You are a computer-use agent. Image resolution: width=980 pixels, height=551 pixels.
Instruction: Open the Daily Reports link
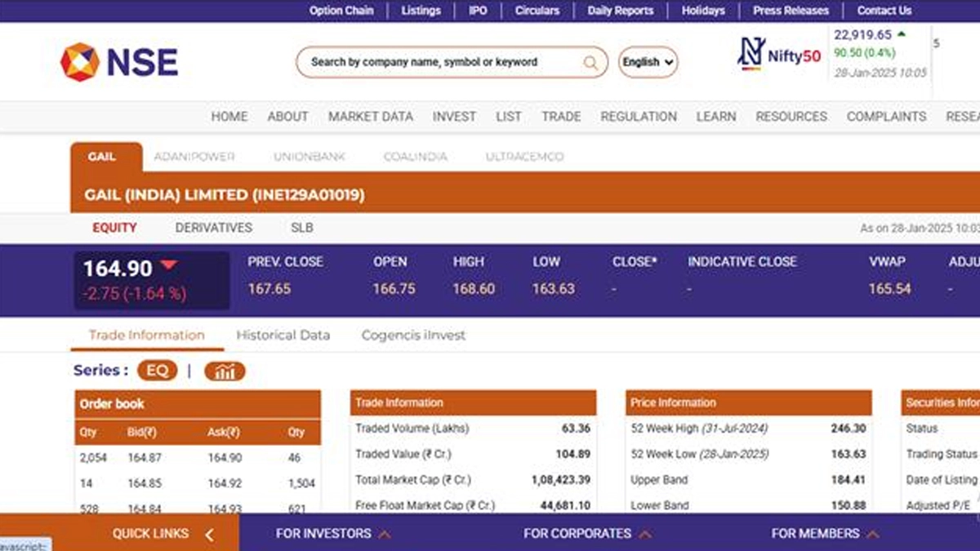(620, 11)
